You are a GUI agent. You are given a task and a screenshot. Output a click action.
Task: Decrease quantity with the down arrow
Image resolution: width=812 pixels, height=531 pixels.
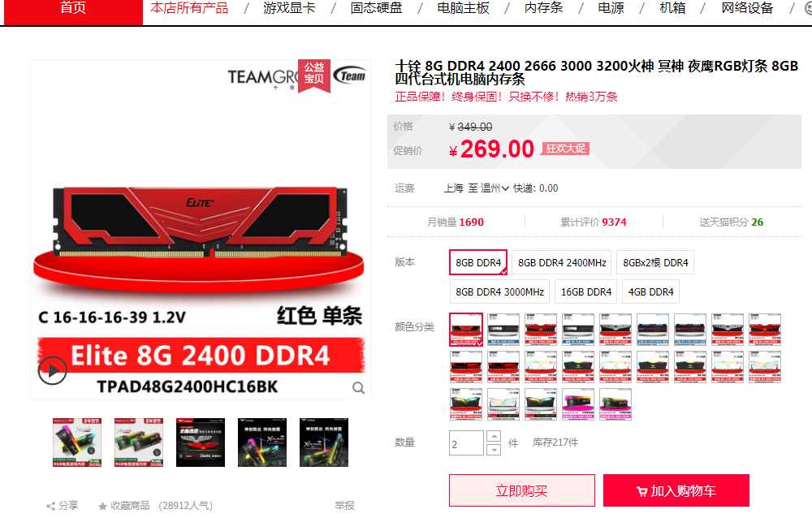pos(494,449)
